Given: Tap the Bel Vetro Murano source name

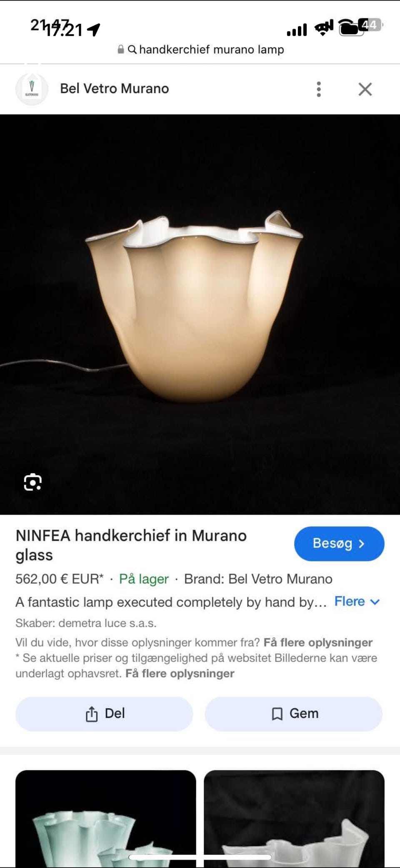Looking at the screenshot, I should pyautogui.click(x=114, y=89).
